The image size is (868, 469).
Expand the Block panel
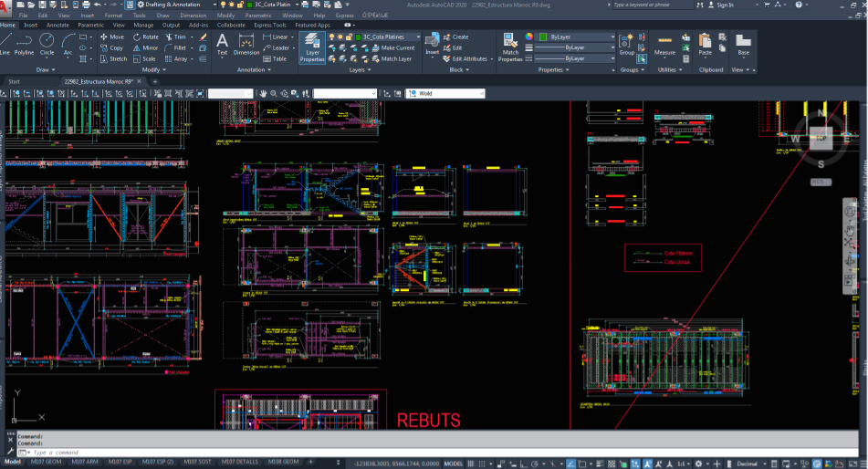pos(459,69)
